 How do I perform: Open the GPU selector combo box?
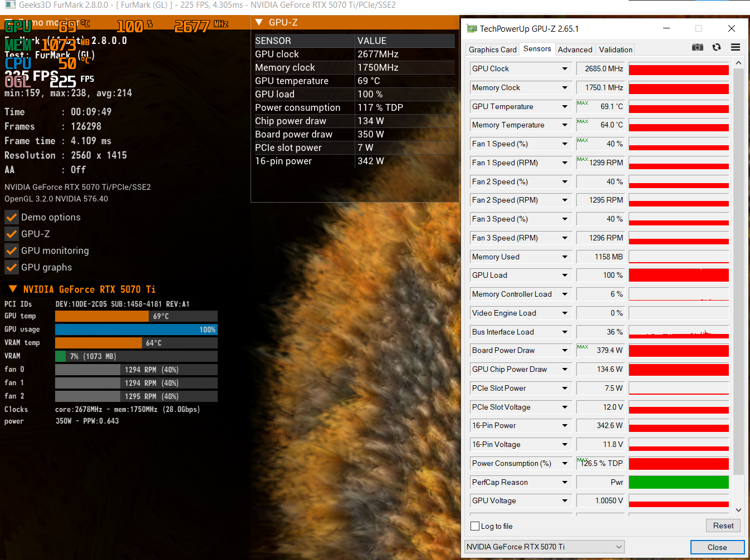pos(544,547)
